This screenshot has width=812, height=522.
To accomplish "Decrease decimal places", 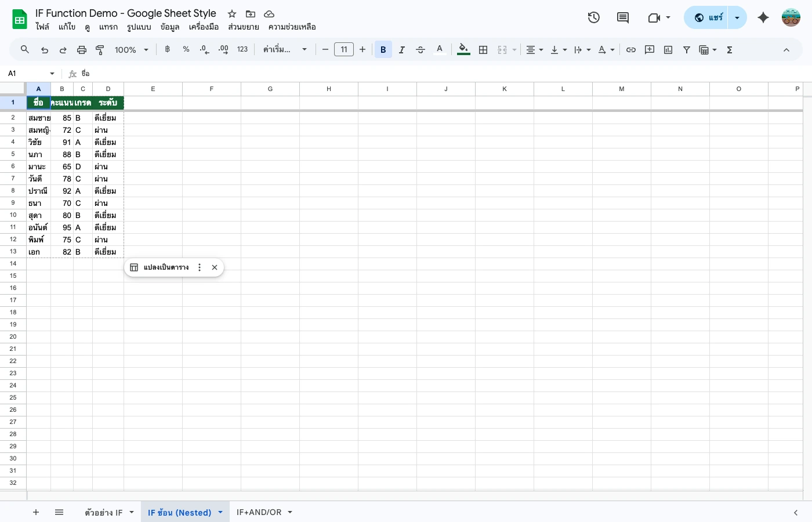I will point(204,50).
